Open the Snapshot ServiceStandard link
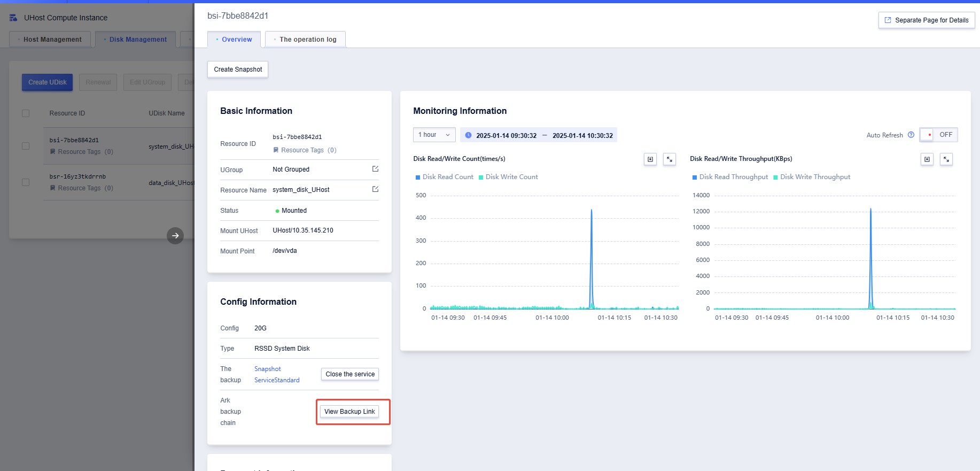The width and height of the screenshot is (980, 471). tap(277, 375)
